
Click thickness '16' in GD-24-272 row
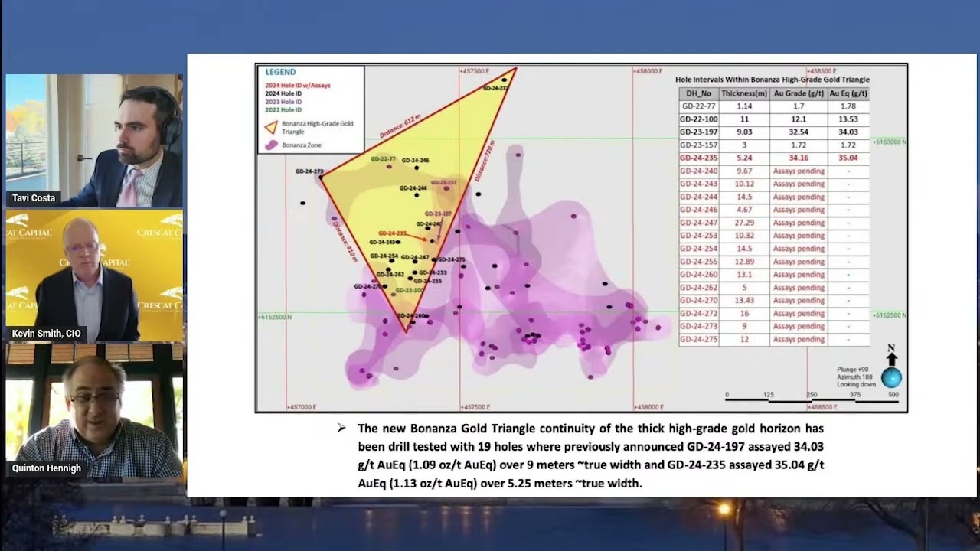744,314
